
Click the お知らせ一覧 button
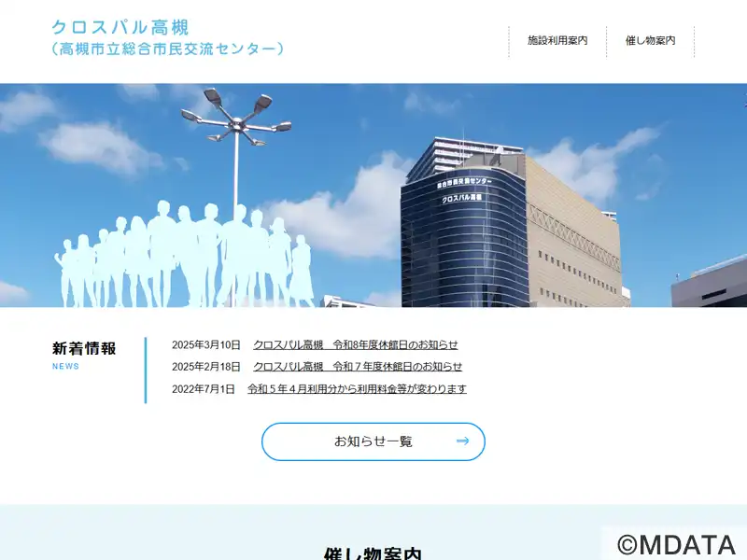click(373, 441)
